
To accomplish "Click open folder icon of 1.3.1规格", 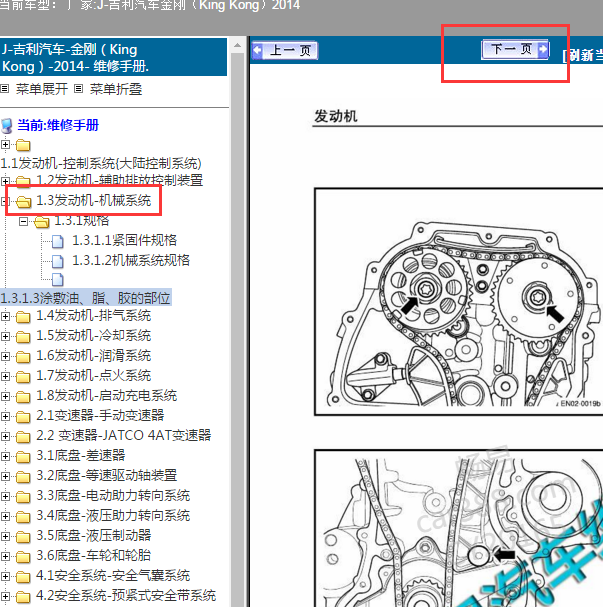I will click(x=42, y=222).
